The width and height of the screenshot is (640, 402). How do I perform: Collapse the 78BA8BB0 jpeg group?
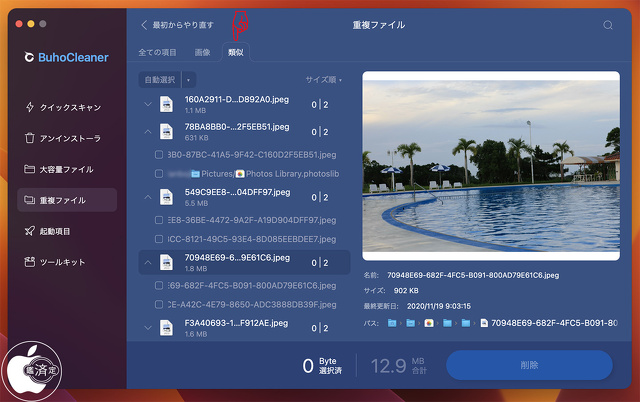148,132
